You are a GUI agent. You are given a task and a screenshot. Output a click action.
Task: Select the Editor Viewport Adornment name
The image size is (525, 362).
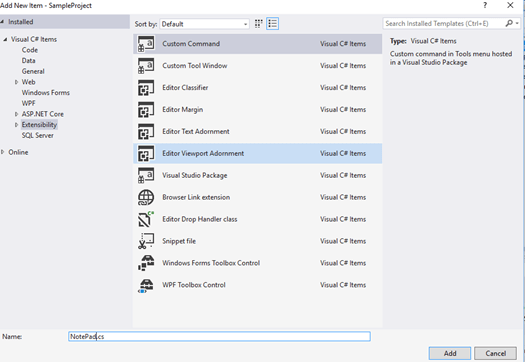click(203, 153)
